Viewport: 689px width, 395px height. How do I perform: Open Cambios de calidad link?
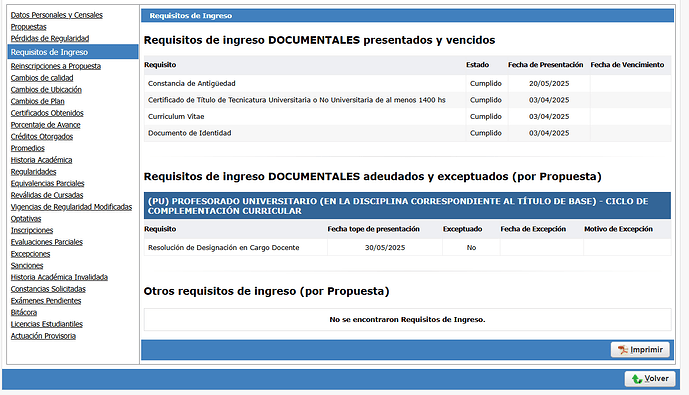(42, 78)
